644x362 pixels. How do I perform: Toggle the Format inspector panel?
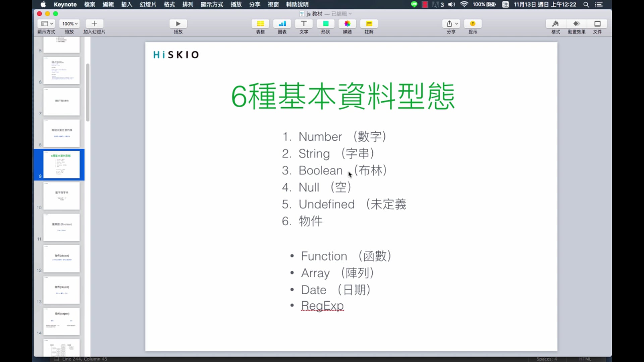click(x=555, y=24)
